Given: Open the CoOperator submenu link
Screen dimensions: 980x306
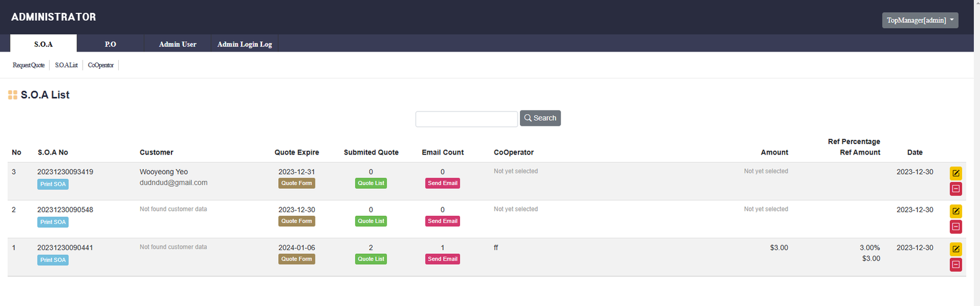Looking at the screenshot, I should [100, 65].
